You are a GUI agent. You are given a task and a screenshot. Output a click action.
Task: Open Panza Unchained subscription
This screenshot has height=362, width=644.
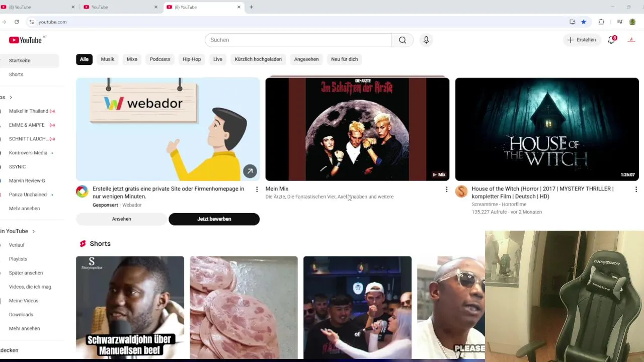tap(29, 195)
